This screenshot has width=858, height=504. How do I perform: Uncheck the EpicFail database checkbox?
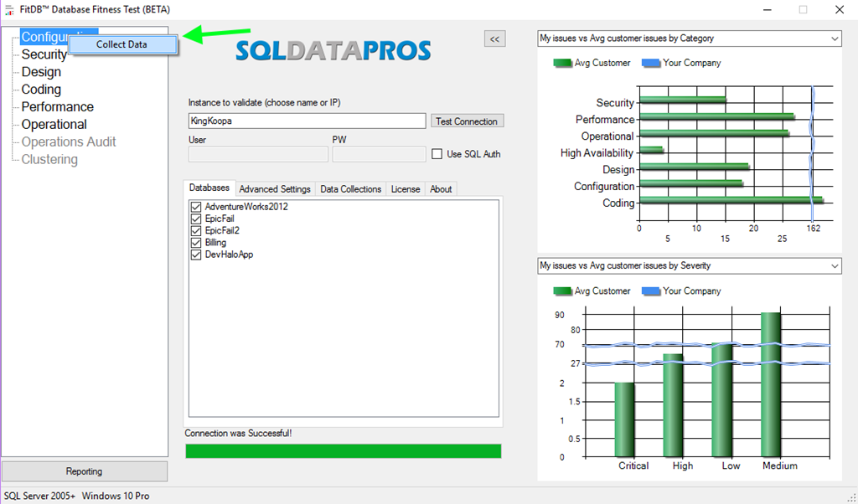coord(196,219)
